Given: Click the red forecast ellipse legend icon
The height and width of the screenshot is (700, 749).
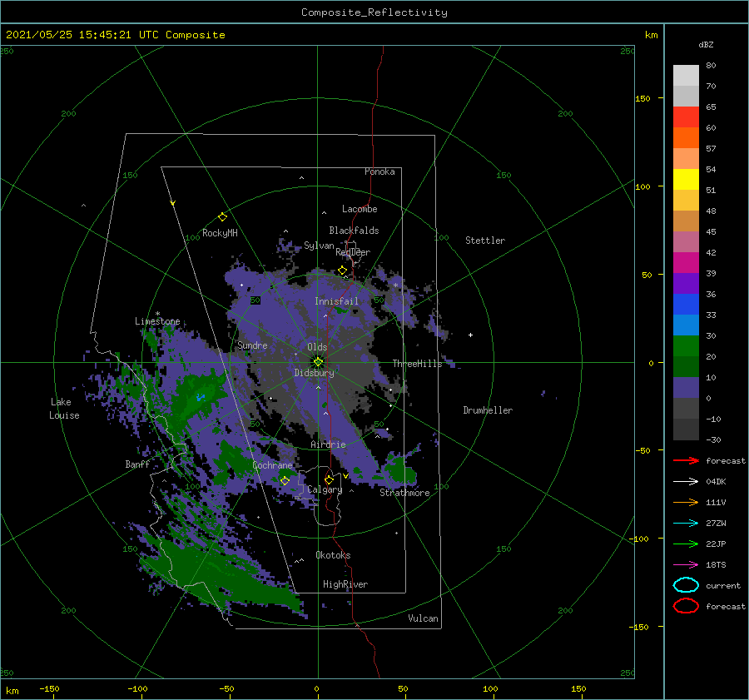Looking at the screenshot, I should point(686,606).
